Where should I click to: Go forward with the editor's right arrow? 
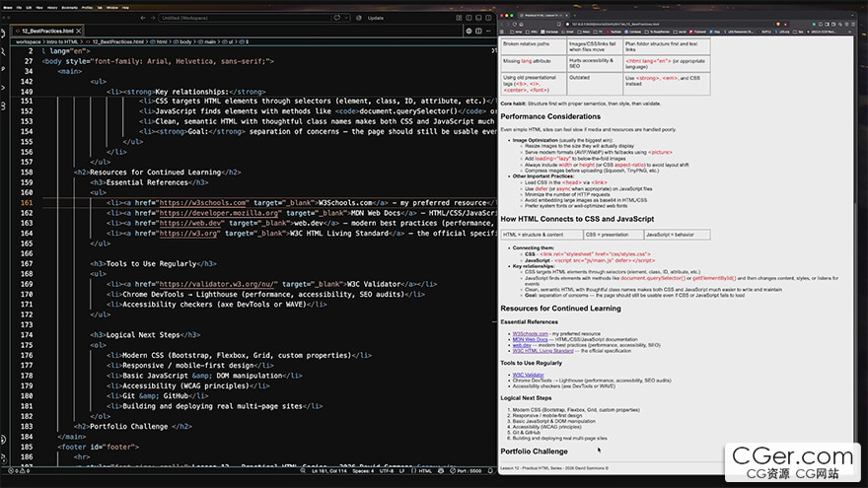pos(153,18)
